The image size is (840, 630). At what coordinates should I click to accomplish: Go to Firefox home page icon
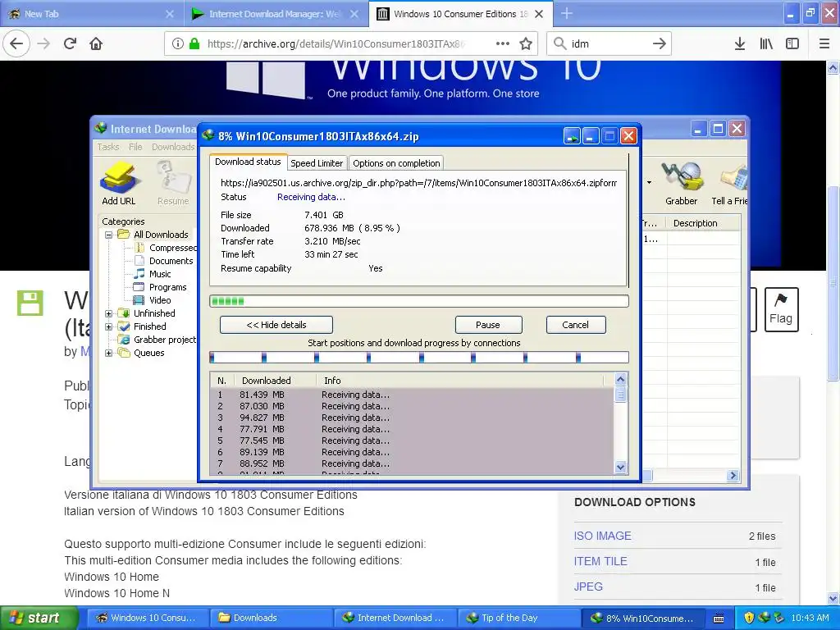96,43
